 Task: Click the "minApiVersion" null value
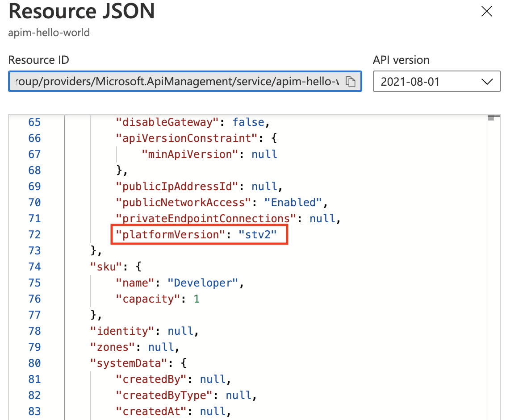click(x=264, y=154)
